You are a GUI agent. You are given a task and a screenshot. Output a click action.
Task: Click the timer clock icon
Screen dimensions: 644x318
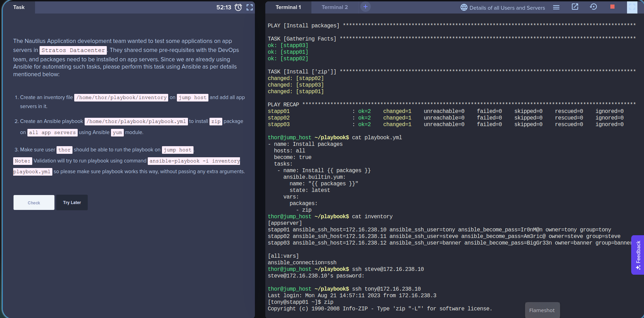coord(238,7)
